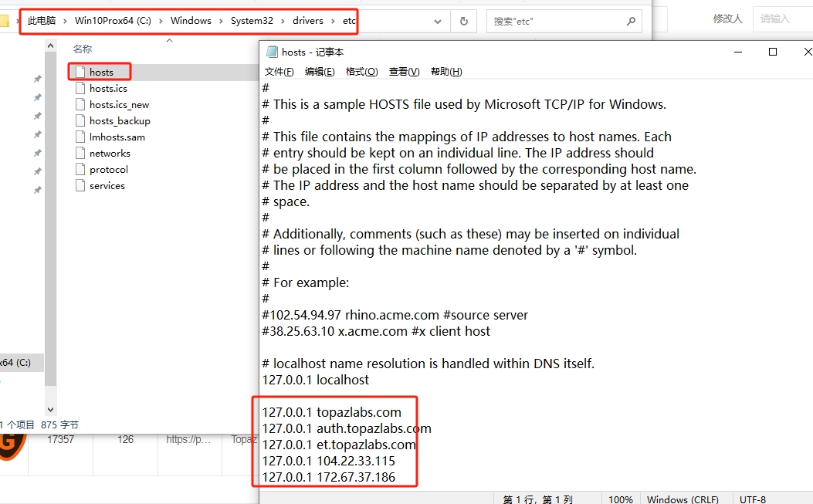Click the refresh button in Explorer
Image resolution: width=813 pixels, height=504 pixels.
tap(463, 22)
